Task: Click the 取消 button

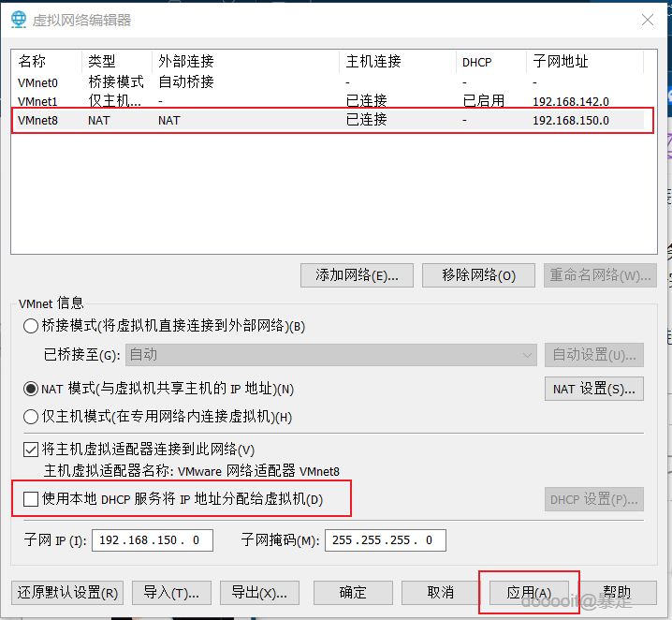Action: pyautogui.click(x=441, y=593)
